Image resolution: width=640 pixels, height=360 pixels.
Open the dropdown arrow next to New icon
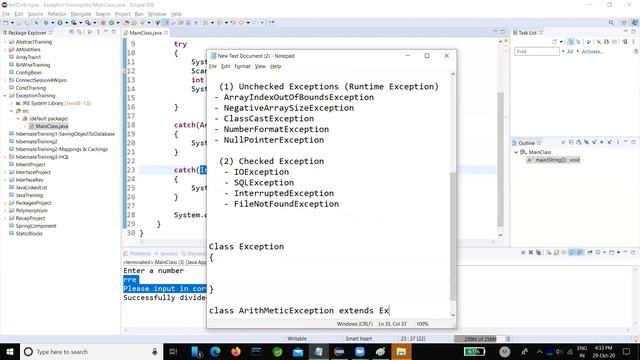click(12, 23)
